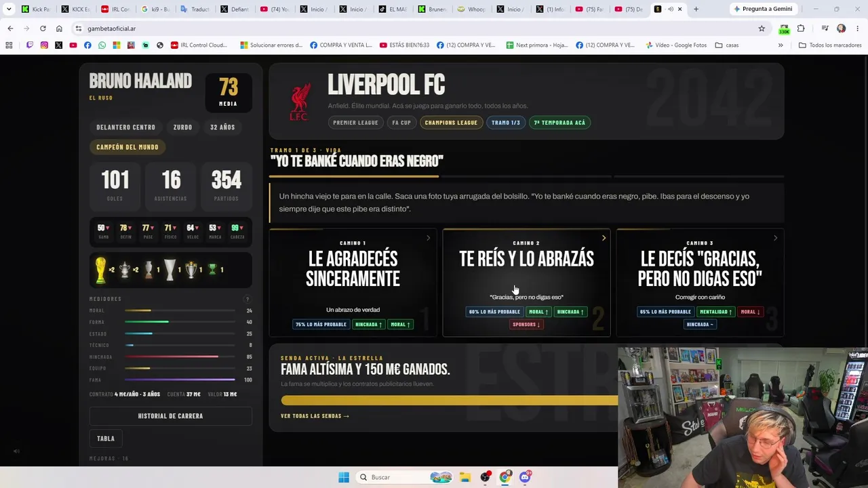Open the media controls icon in Chrome toolbar
Image resolution: width=868 pixels, height=488 pixels.
[x=825, y=28]
